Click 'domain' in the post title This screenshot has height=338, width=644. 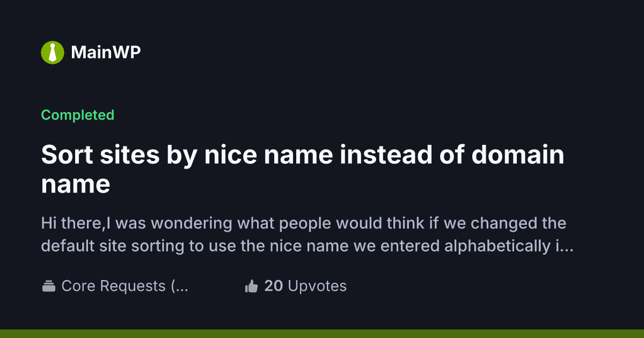(518, 156)
